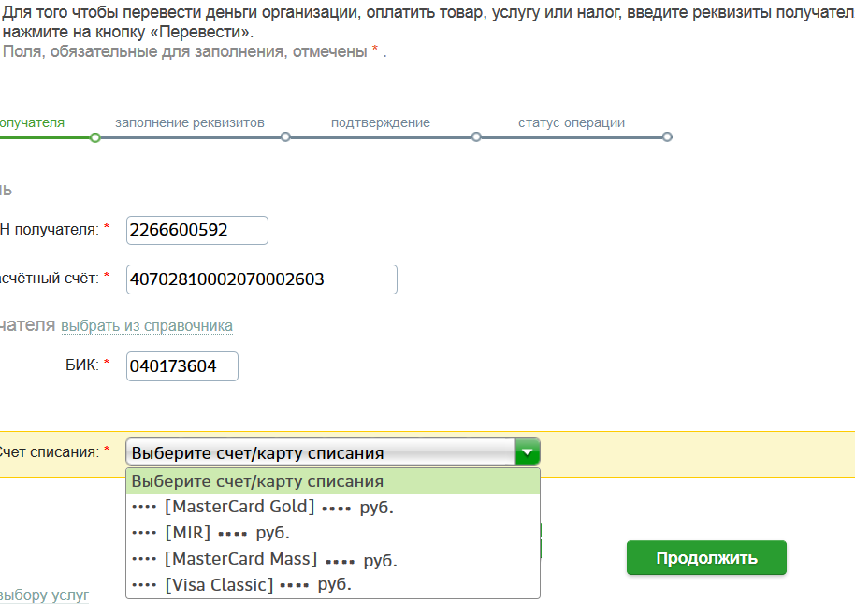855x616 pixels.
Task: Open the выбору услуг link at bottom
Action: tap(44, 595)
